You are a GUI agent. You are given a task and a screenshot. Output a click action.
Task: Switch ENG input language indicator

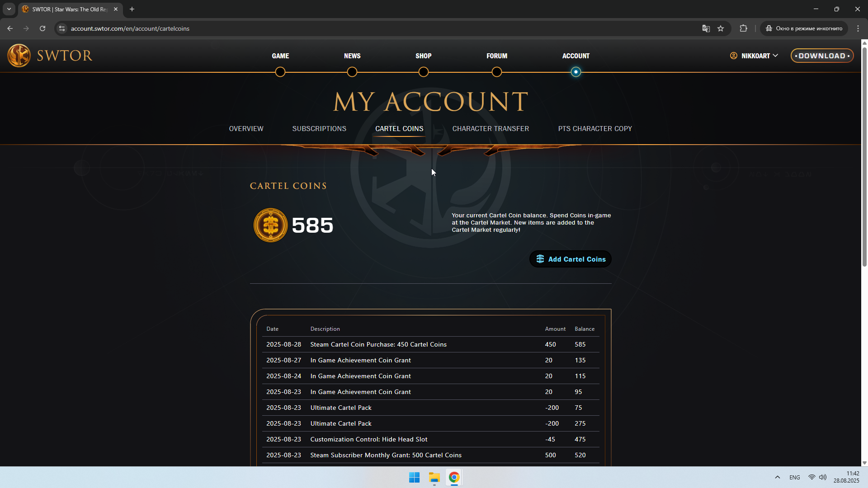(795, 478)
